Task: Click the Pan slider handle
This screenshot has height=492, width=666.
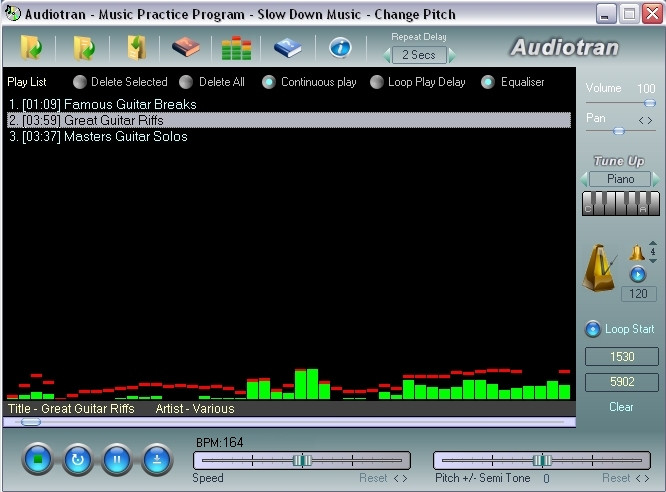Action: (x=619, y=131)
